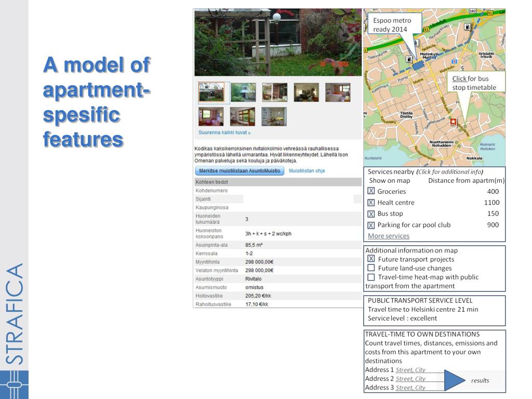
Task: Enable Future land-use changes checkbox
Action: tap(371, 268)
